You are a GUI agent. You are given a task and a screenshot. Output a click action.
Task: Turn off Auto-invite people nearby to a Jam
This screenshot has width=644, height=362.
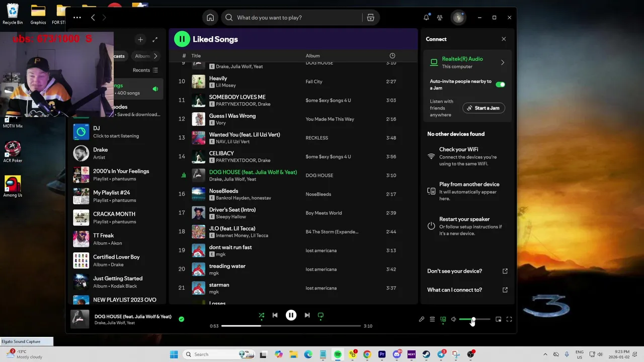(500, 84)
